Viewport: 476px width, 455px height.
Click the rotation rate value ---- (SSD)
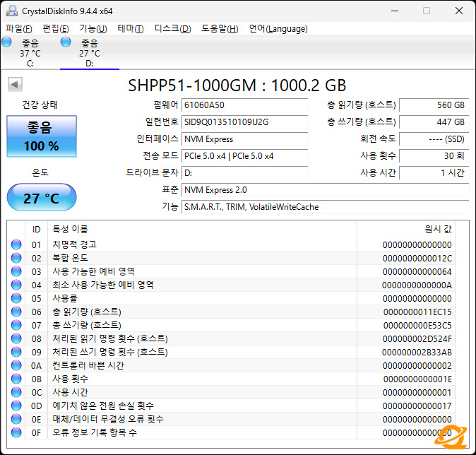(x=434, y=139)
